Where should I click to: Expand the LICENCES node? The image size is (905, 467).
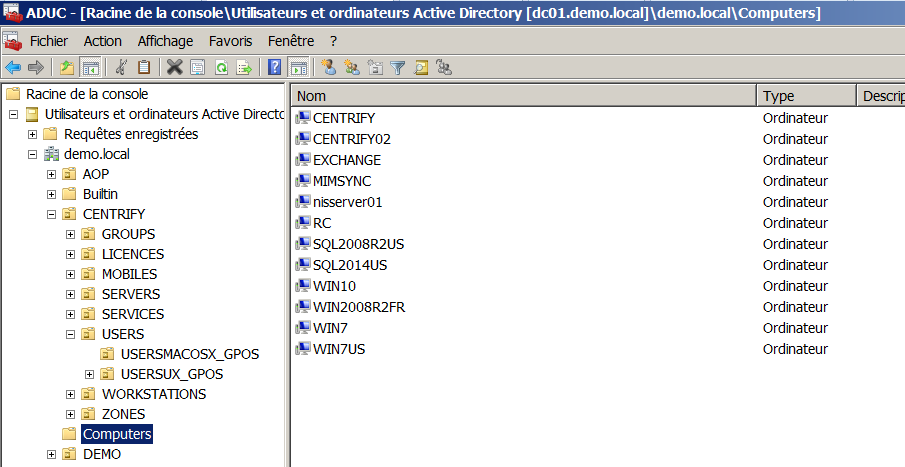click(70, 255)
